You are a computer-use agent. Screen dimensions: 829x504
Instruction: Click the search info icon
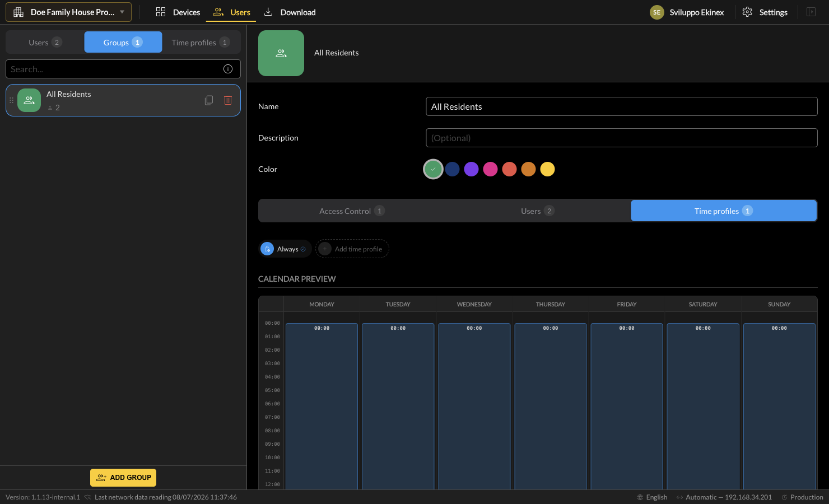coord(228,69)
